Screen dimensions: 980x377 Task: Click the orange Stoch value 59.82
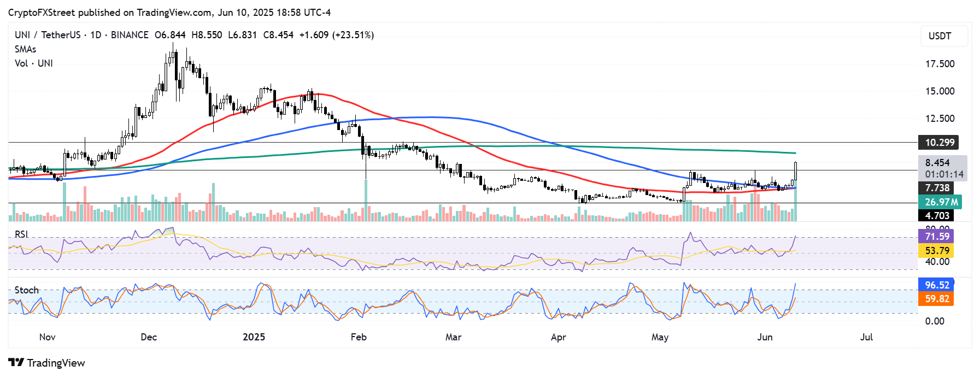coord(937,299)
